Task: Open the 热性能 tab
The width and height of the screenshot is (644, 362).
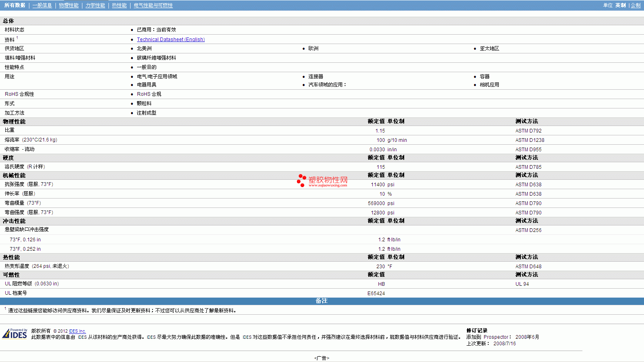Action: (120, 5)
